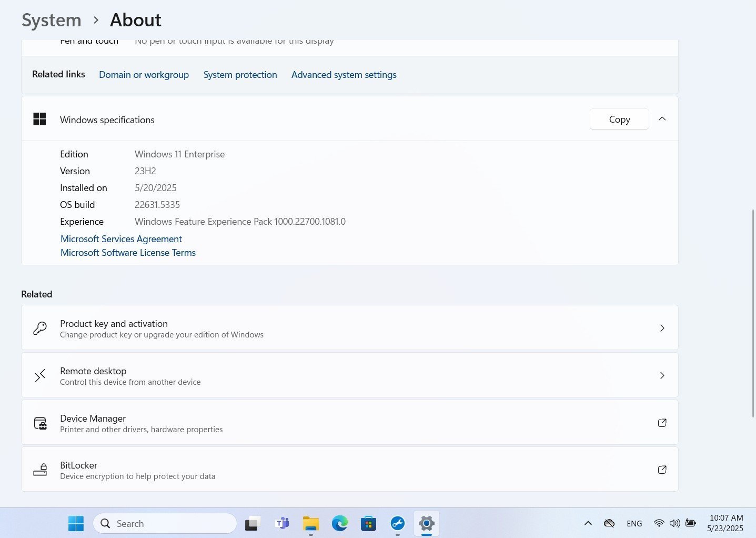756x538 pixels.
Task: Open the Wi-Fi network tray icon
Action: point(659,523)
